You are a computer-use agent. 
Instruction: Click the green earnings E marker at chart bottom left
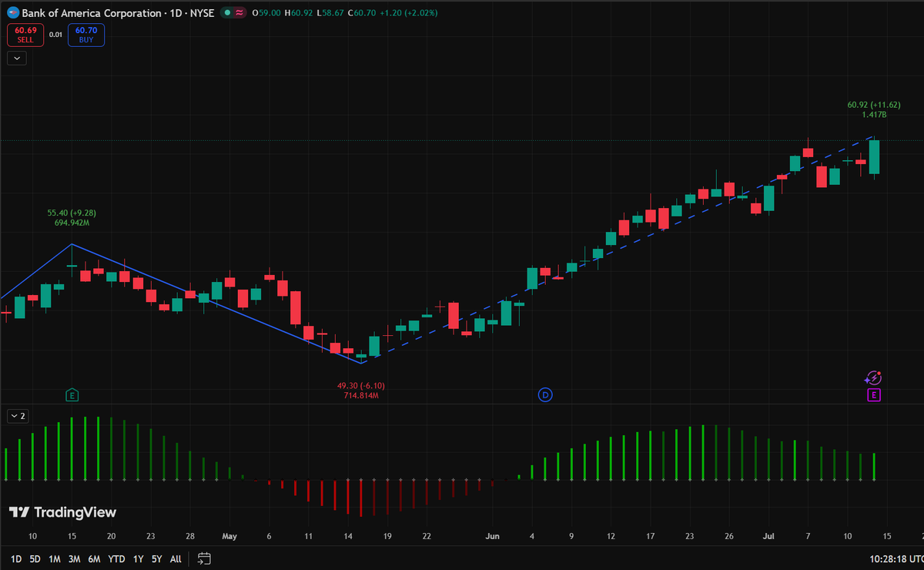72,395
